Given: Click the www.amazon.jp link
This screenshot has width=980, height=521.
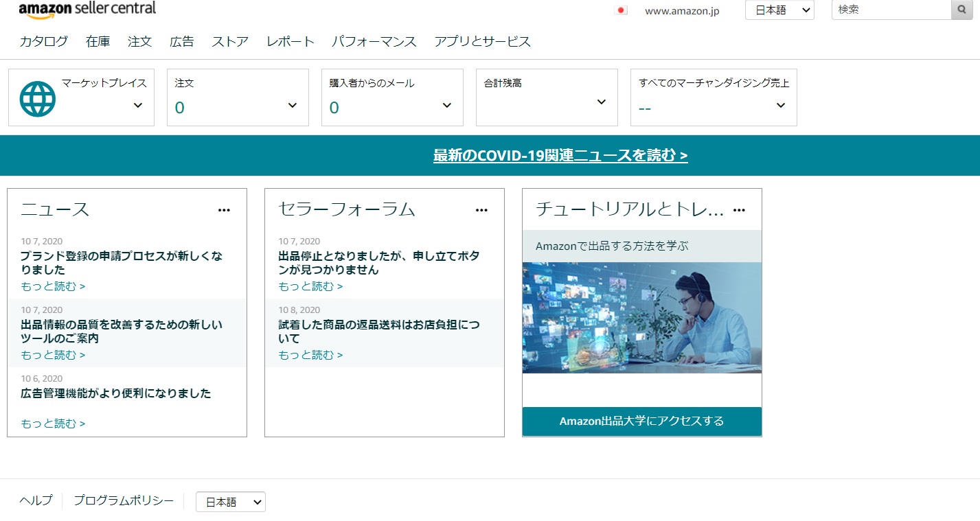Looking at the screenshot, I should [x=683, y=11].
